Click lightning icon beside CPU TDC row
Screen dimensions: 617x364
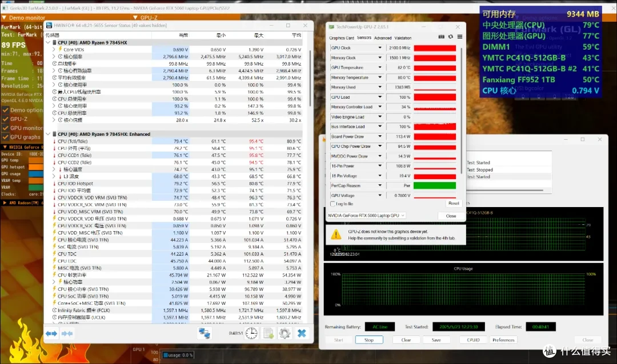pyautogui.click(x=54, y=254)
